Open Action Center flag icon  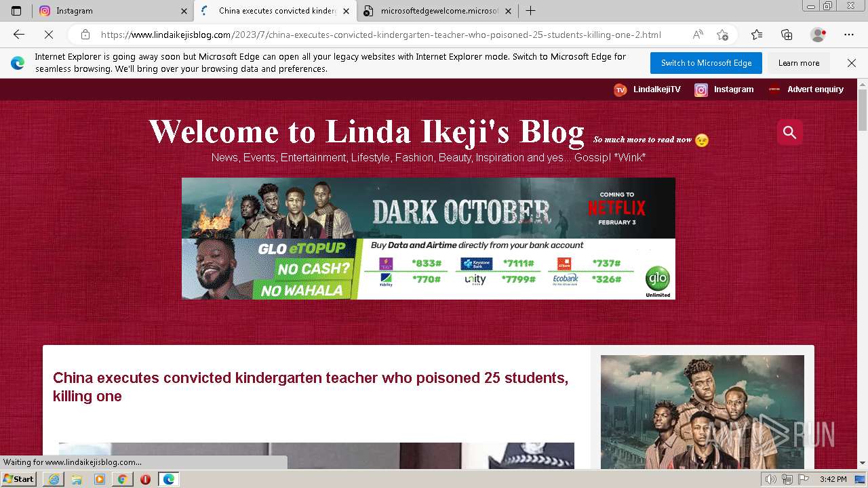(x=802, y=479)
